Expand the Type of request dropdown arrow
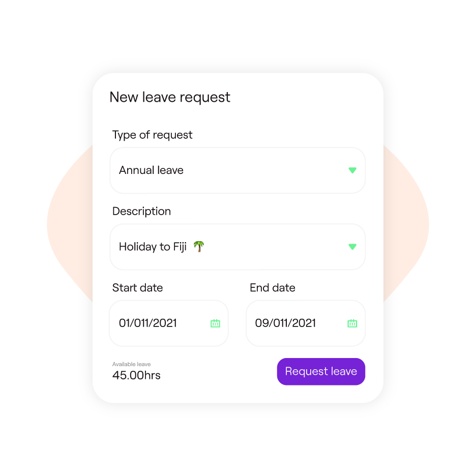The image size is (476, 476). click(352, 170)
